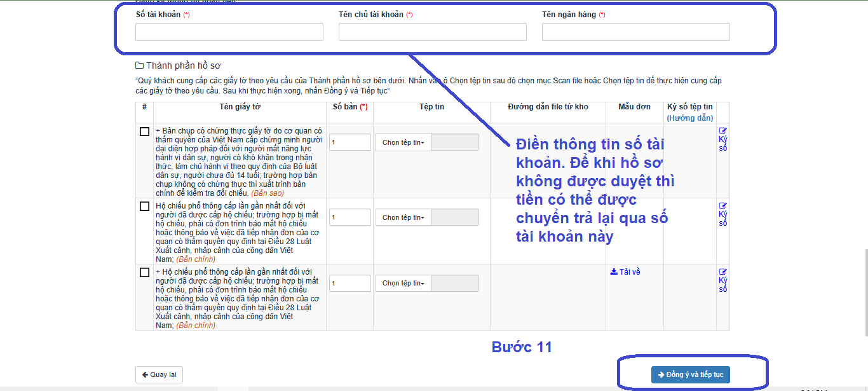Image resolution: width=868 pixels, height=391 pixels.
Task: Click the Ký số edit icon in first row
Action: [723, 131]
